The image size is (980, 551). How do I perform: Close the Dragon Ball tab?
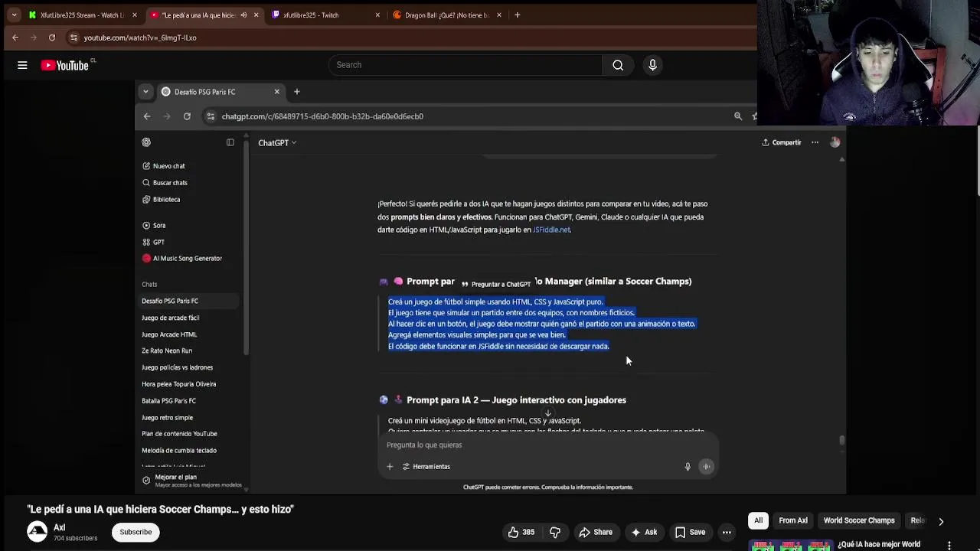499,15
